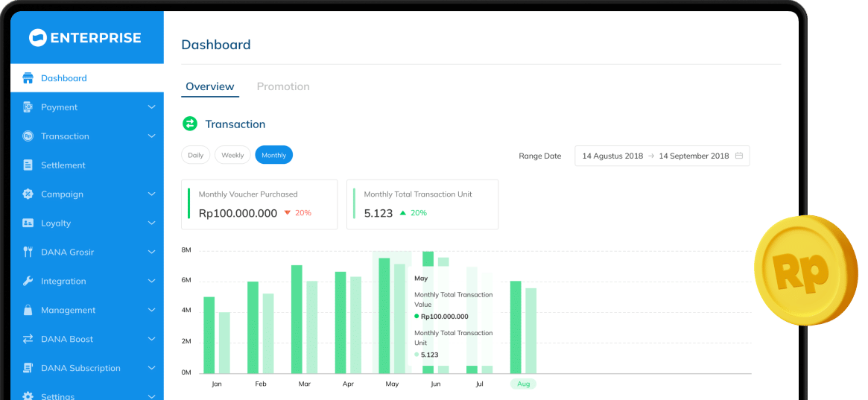This screenshot has width=868, height=400.
Task: Click the Range Date label
Action: (x=539, y=156)
